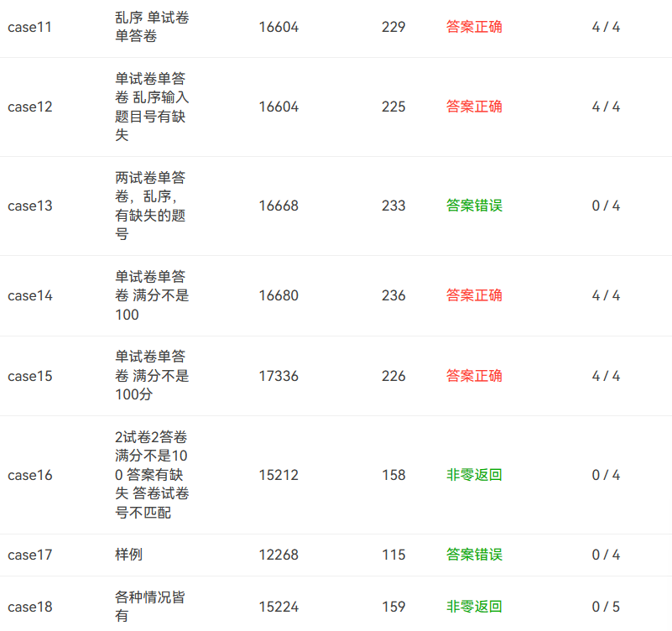Click the red '答案正确' result for case11
672x631 pixels.
point(474,27)
